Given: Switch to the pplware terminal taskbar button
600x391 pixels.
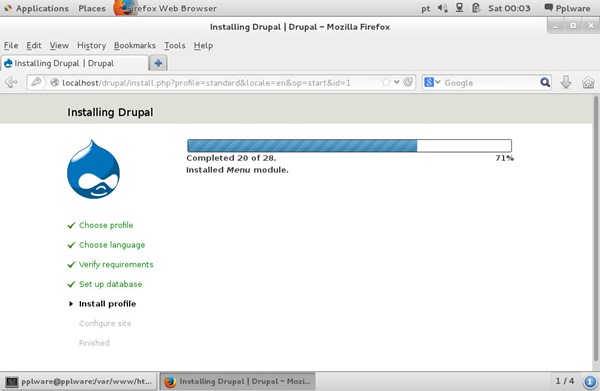Looking at the screenshot, I should (79, 381).
